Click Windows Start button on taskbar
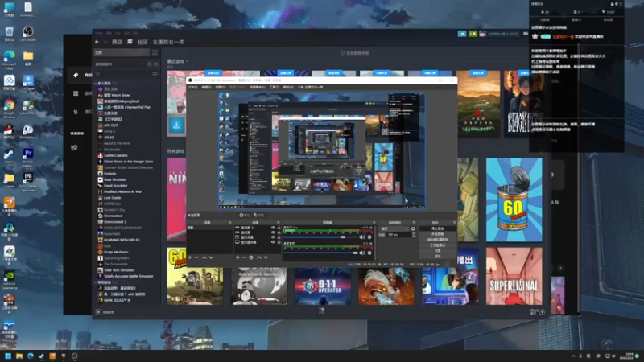This screenshot has height=362, width=644. pos(8,356)
